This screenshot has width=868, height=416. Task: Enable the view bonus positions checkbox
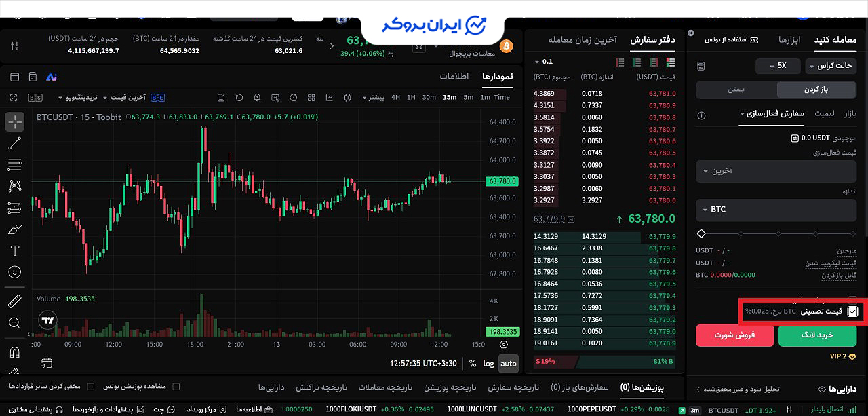[x=176, y=387]
